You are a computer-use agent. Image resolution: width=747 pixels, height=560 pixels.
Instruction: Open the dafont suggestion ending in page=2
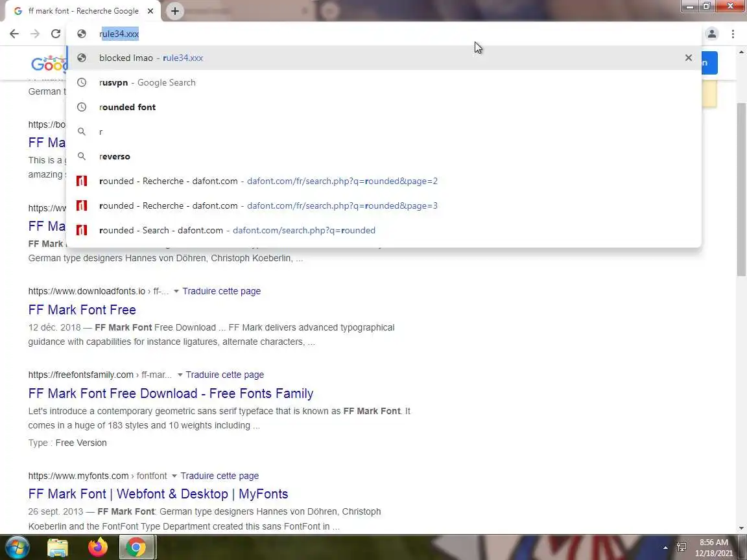click(383, 181)
